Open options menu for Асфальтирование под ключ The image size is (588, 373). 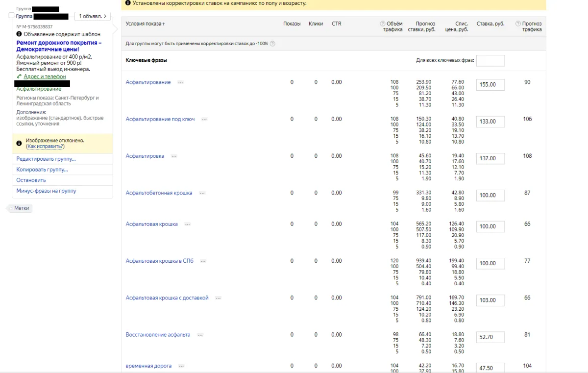pos(204,120)
